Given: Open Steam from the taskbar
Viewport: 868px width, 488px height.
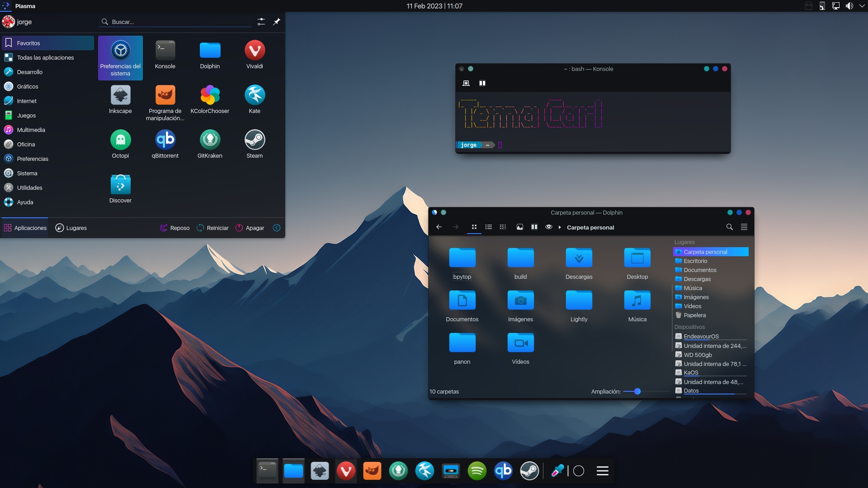Looking at the screenshot, I should pos(530,470).
